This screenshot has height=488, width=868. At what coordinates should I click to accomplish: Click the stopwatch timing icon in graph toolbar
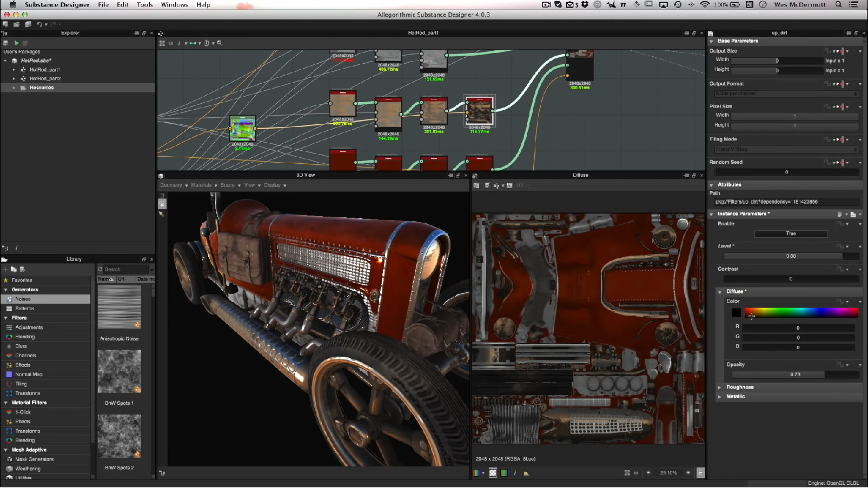pyautogui.click(x=207, y=43)
